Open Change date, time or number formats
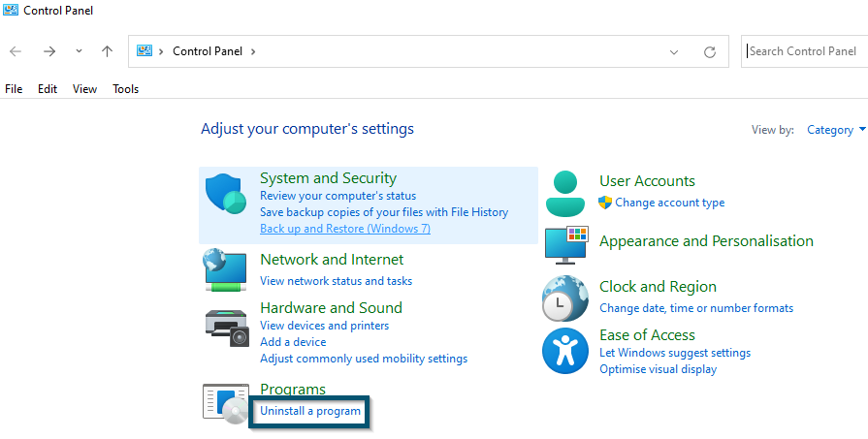 point(696,308)
